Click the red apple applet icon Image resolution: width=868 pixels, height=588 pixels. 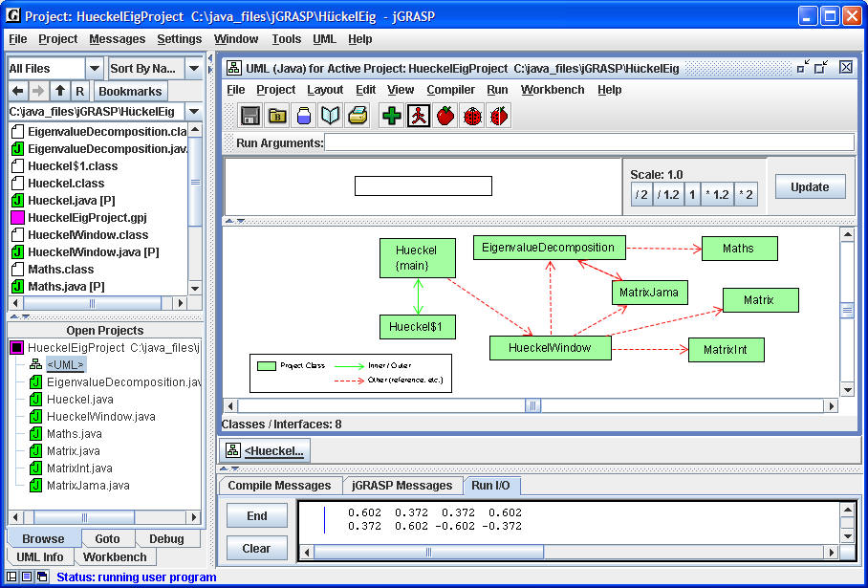tap(445, 116)
